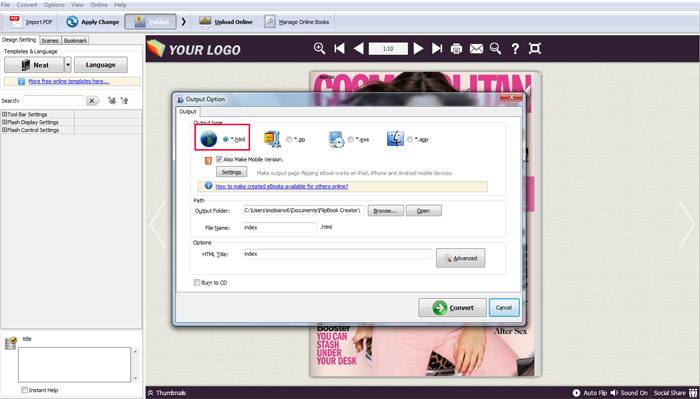Screen dimensions: 700x399
Task: Open the Online menu
Action: tap(99, 5)
